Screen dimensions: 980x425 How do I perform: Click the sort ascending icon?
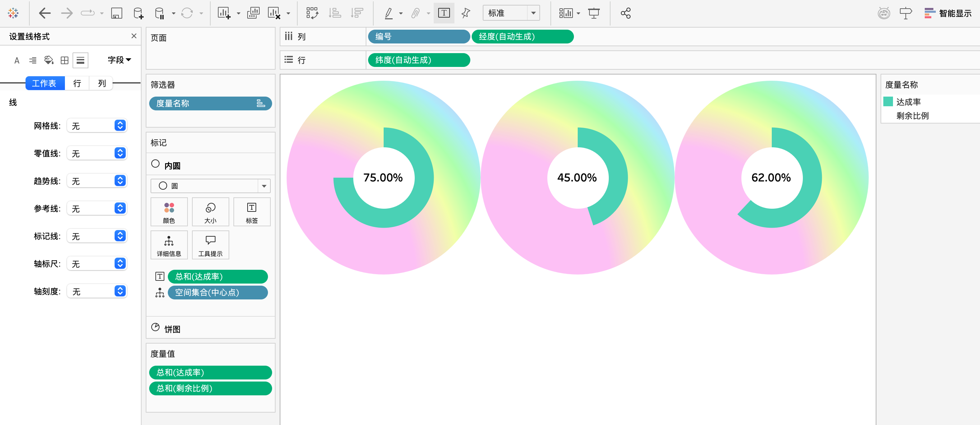pos(334,13)
